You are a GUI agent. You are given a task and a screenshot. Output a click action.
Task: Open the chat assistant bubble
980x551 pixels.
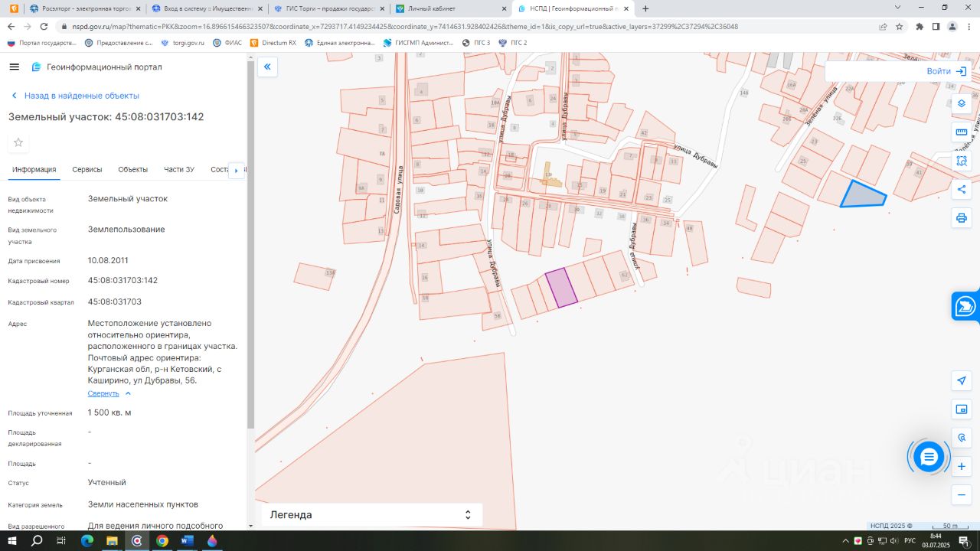[929, 457]
